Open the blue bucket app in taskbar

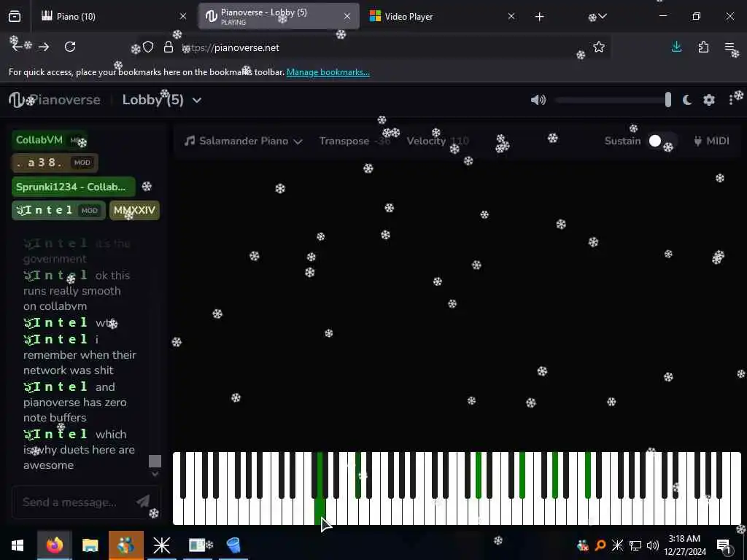coord(233,545)
